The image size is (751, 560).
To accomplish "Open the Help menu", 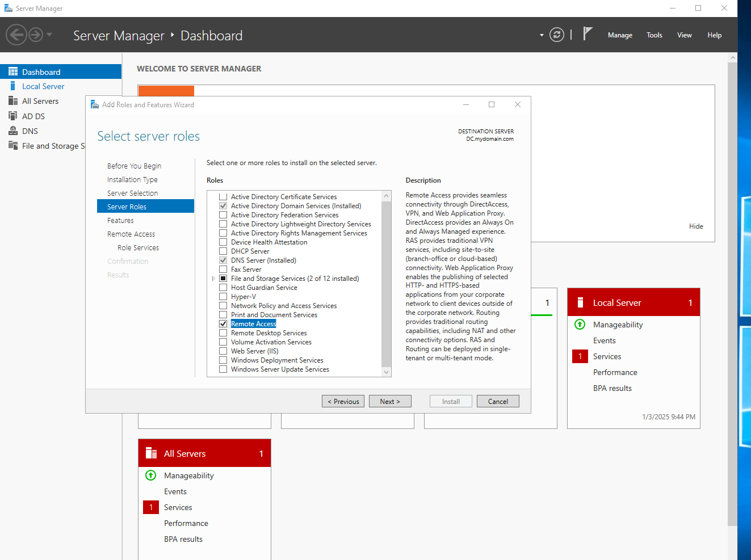I will 714,35.
